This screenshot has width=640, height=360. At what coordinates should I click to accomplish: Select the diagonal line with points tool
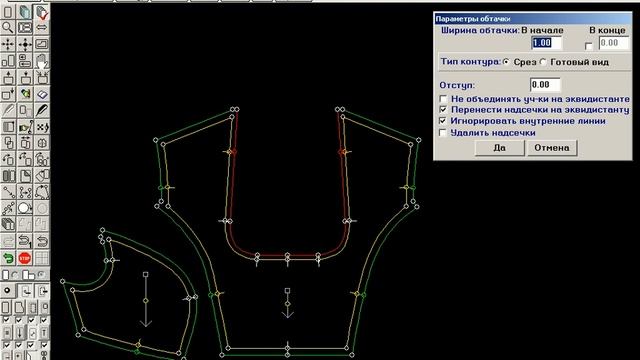pos(8,192)
